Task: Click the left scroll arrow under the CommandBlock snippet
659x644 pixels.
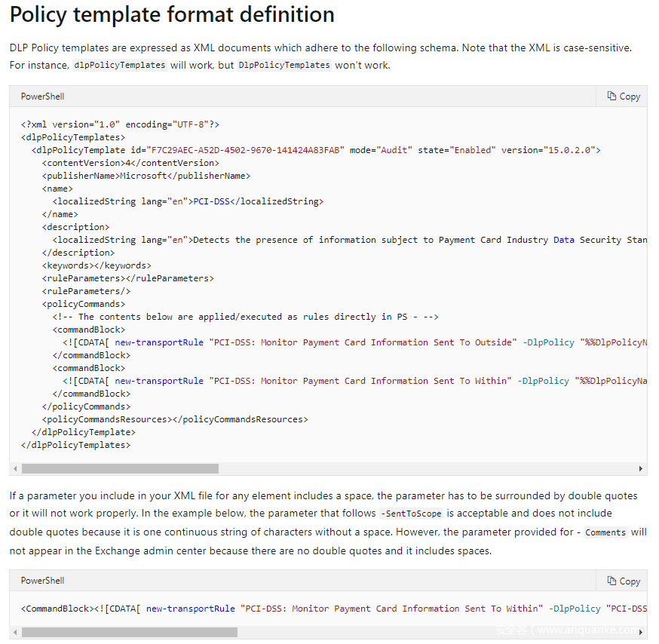Action: [15, 632]
